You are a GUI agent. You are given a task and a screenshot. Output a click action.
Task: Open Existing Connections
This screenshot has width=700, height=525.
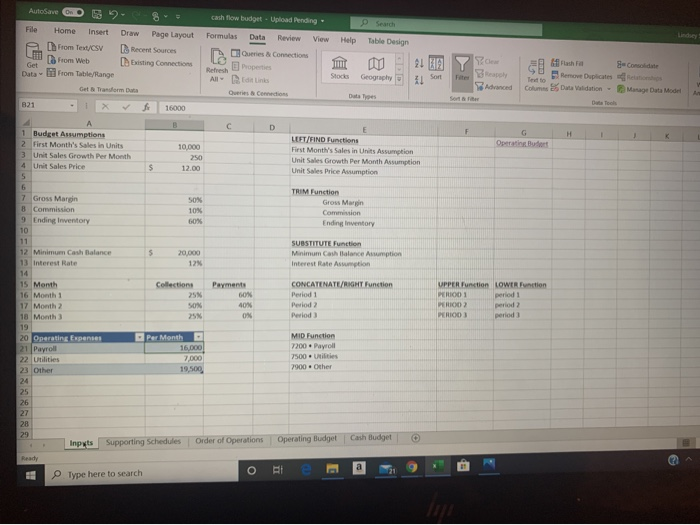(157, 63)
